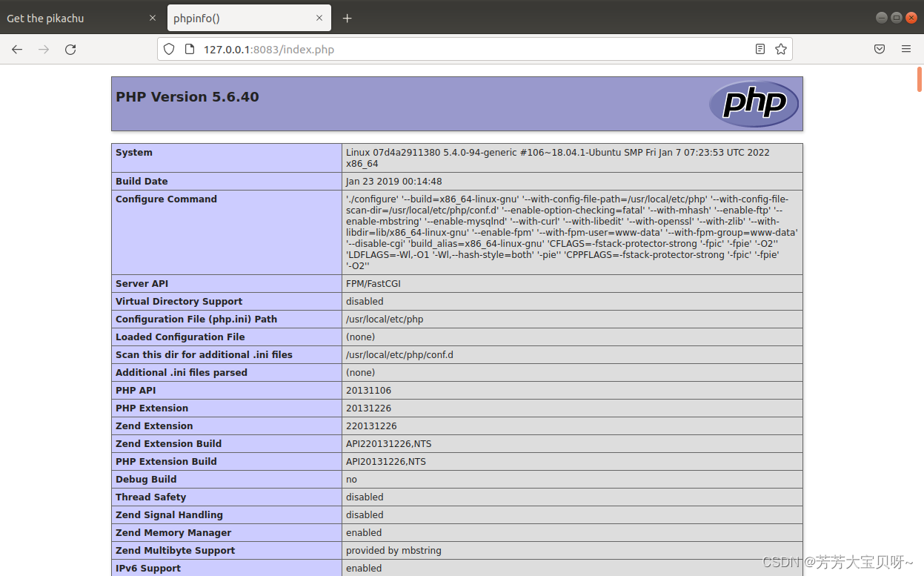This screenshot has height=576, width=924.
Task: Click the 'Zend Multibyte Support' label
Action: [175, 551]
